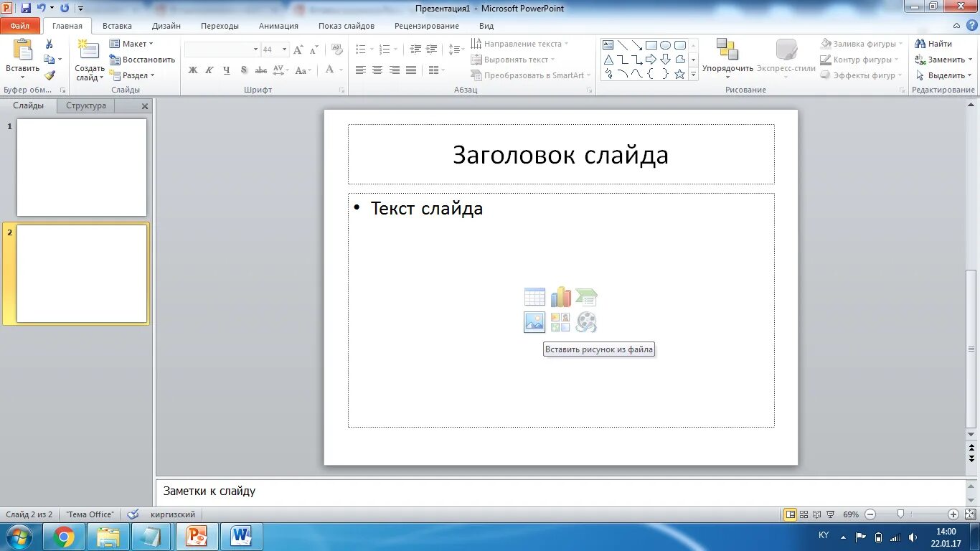The width and height of the screenshot is (980, 551).
Task: Toggle Italic formatting (К)
Action: [x=209, y=70]
